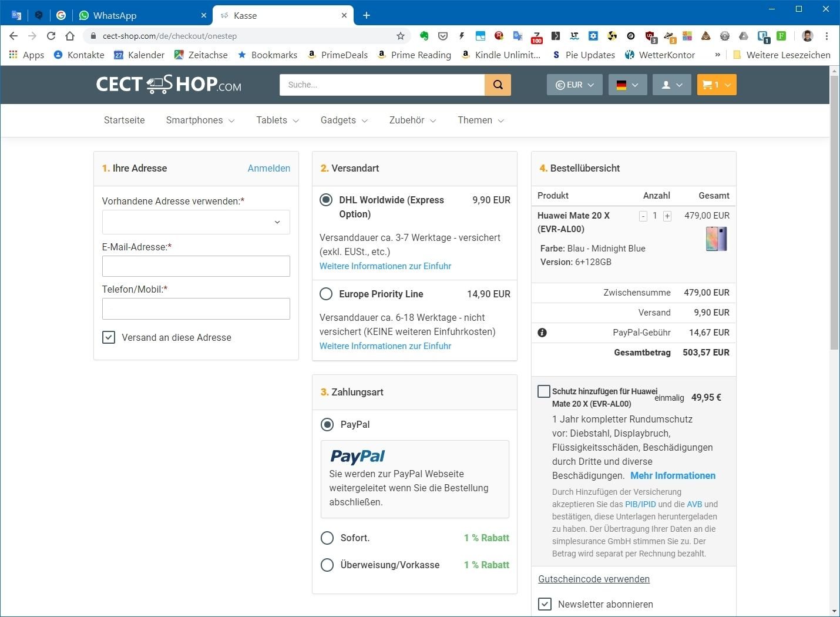Viewport: 840px width, 617px height.
Task: Open Chrome menu with three dots
Action: [826, 36]
